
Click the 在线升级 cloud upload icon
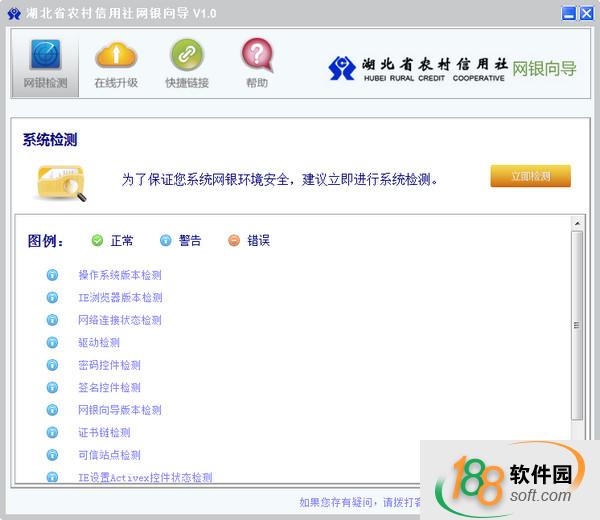pos(116,55)
